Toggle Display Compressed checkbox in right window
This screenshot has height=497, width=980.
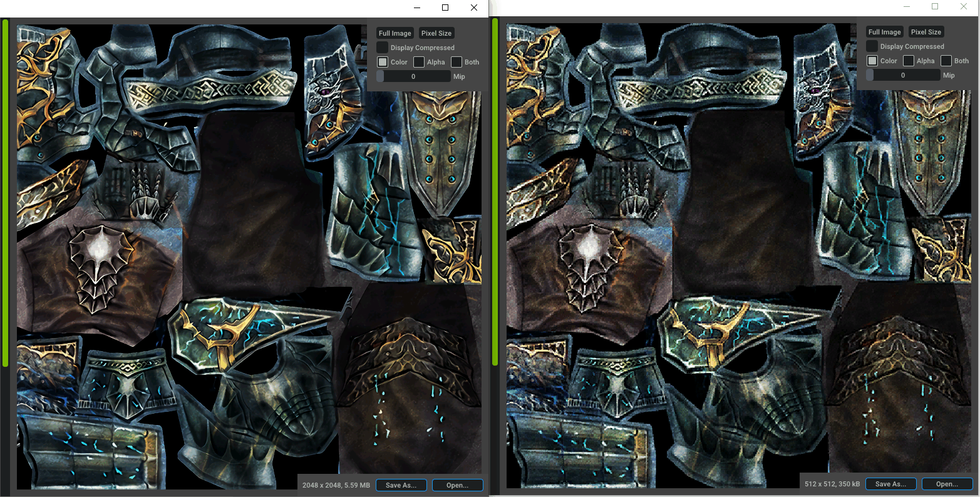click(872, 46)
